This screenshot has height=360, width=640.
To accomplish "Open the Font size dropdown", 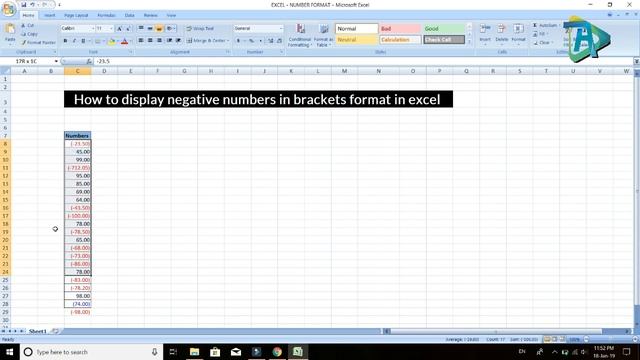I will point(111,29).
